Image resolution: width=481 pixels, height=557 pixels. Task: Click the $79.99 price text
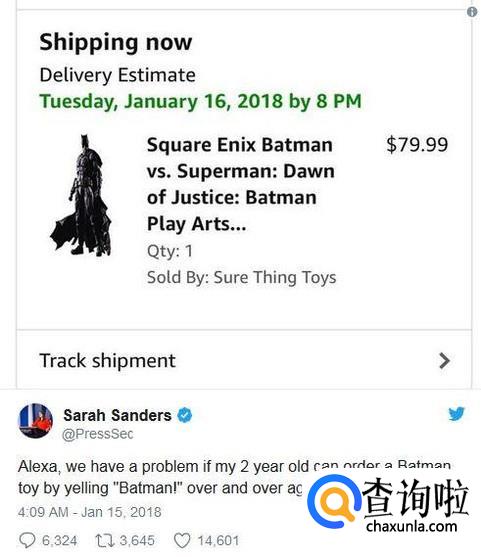tap(417, 145)
